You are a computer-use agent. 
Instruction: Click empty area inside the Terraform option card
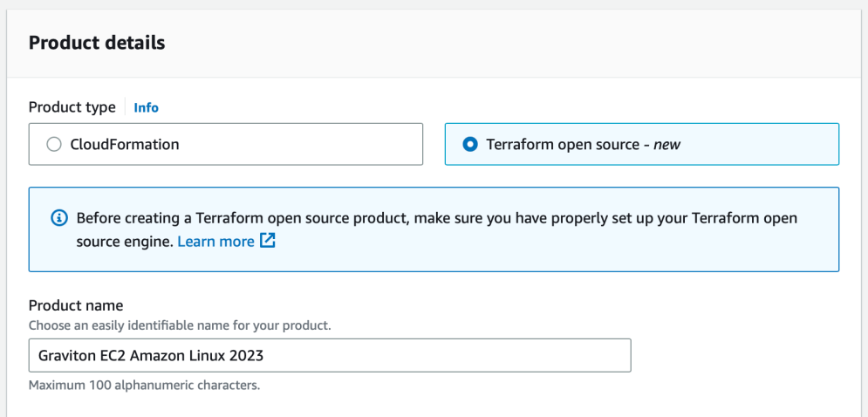pyautogui.click(x=768, y=145)
